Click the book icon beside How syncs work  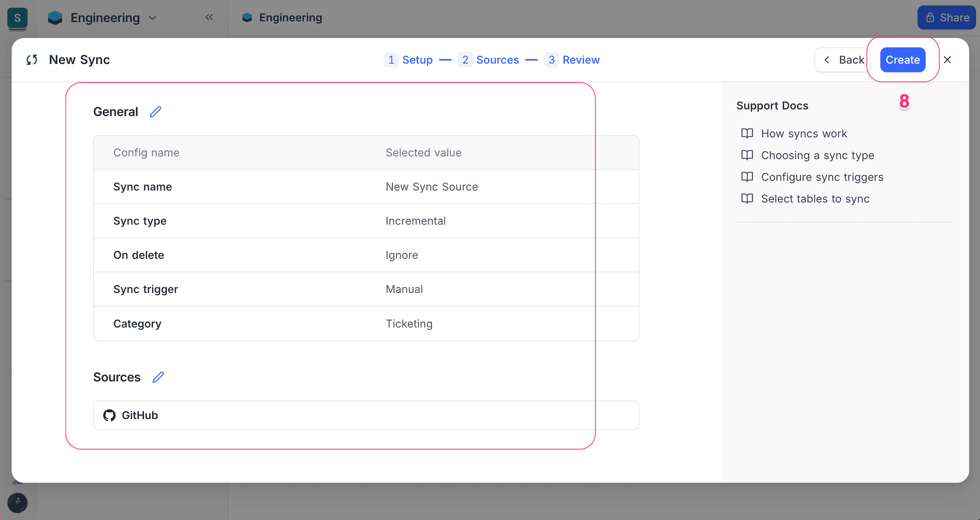tap(747, 133)
